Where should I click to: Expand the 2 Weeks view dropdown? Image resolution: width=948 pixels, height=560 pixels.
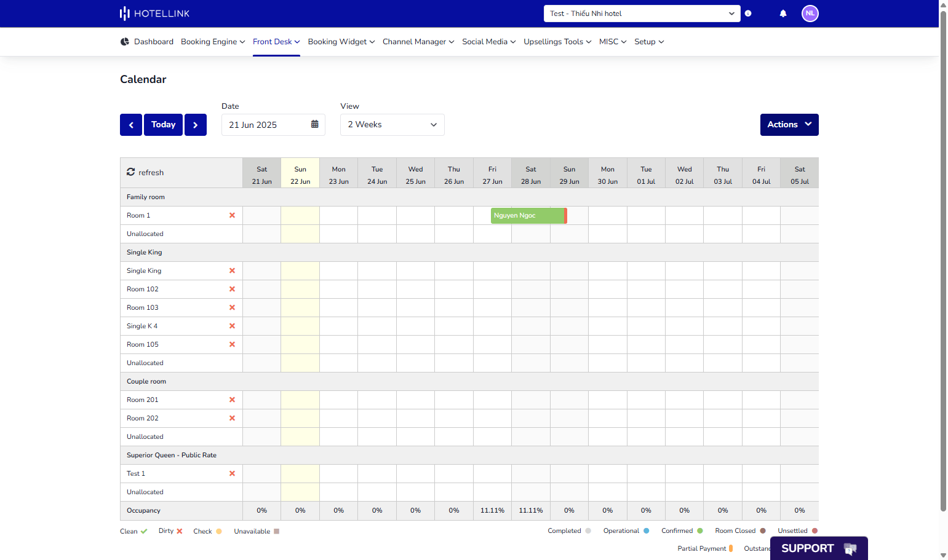click(x=392, y=125)
